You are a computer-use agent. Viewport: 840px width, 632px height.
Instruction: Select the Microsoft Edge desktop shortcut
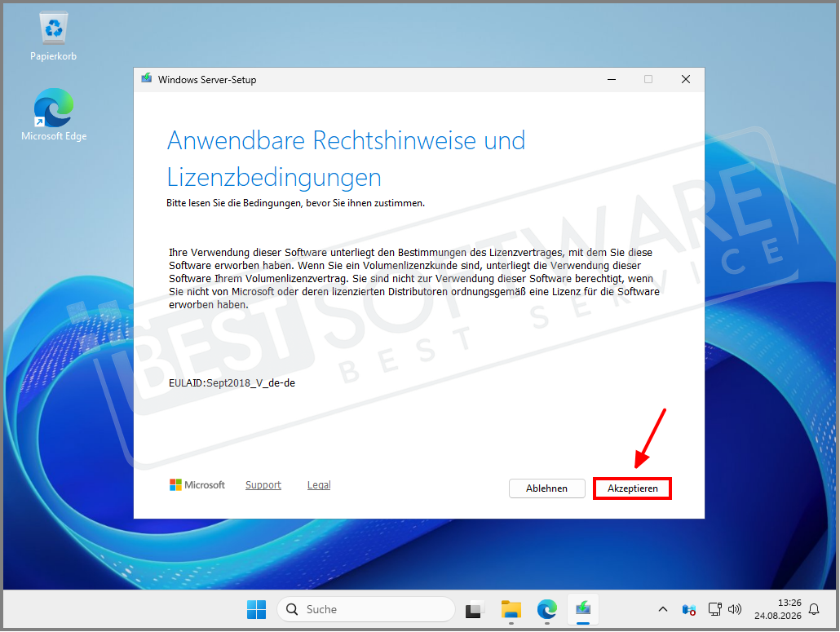click(x=54, y=115)
